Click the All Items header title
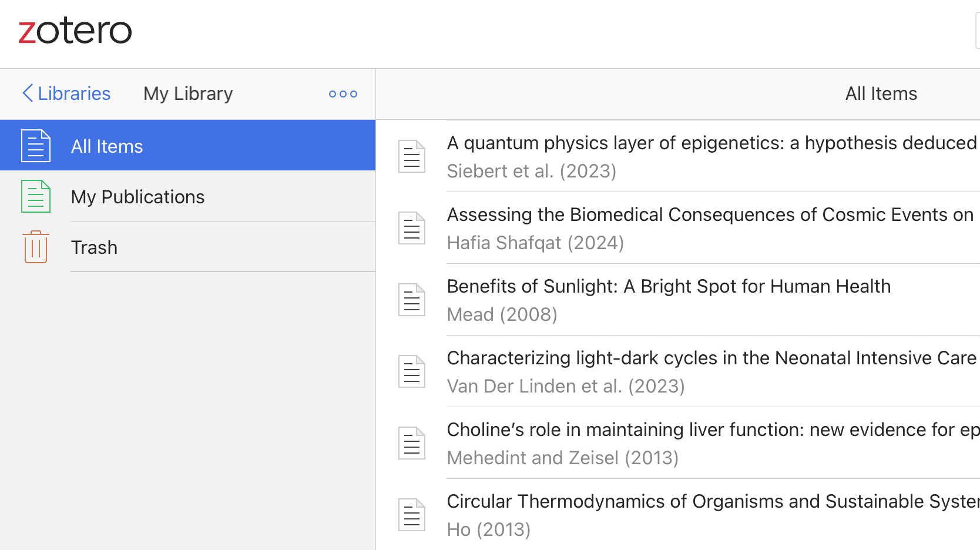The height and width of the screenshot is (550, 980). coord(881,93)
